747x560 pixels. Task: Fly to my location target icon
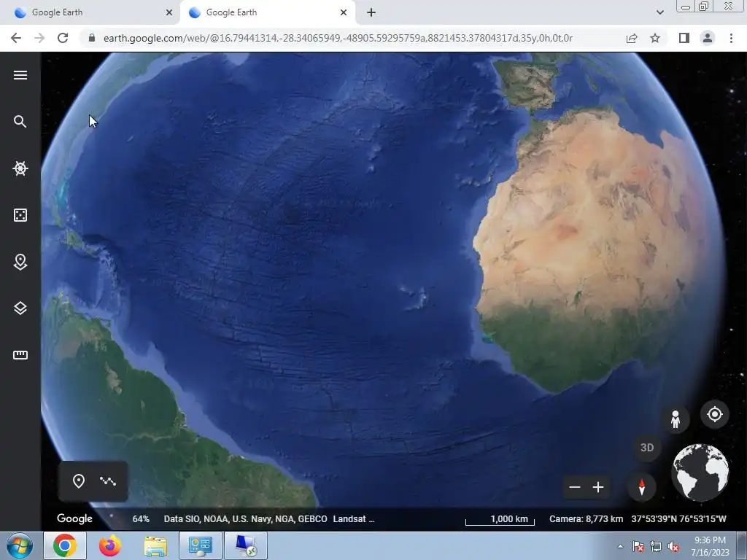tap(715, 414)
